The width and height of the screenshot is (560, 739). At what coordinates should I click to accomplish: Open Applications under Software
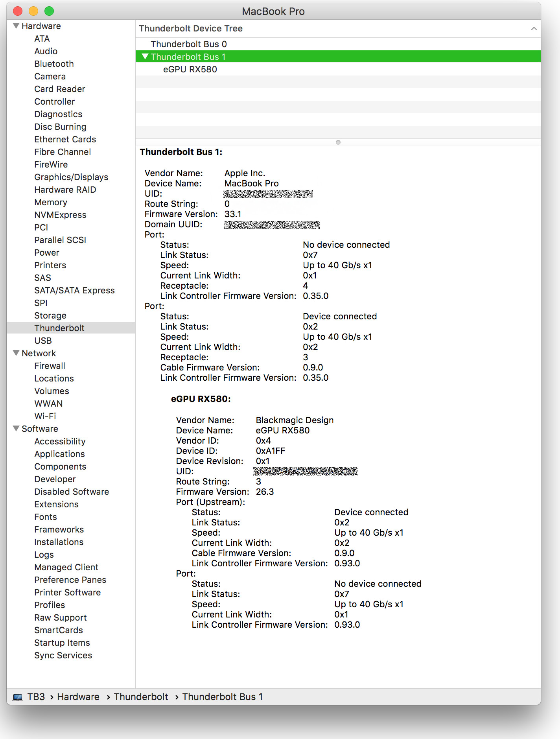(59, 454)
